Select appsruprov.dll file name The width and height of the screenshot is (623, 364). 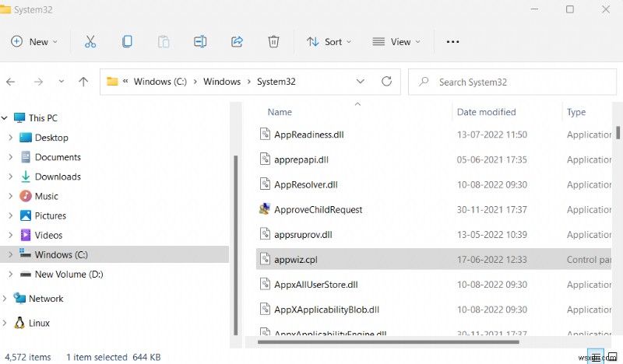click(x=303, y=235)
